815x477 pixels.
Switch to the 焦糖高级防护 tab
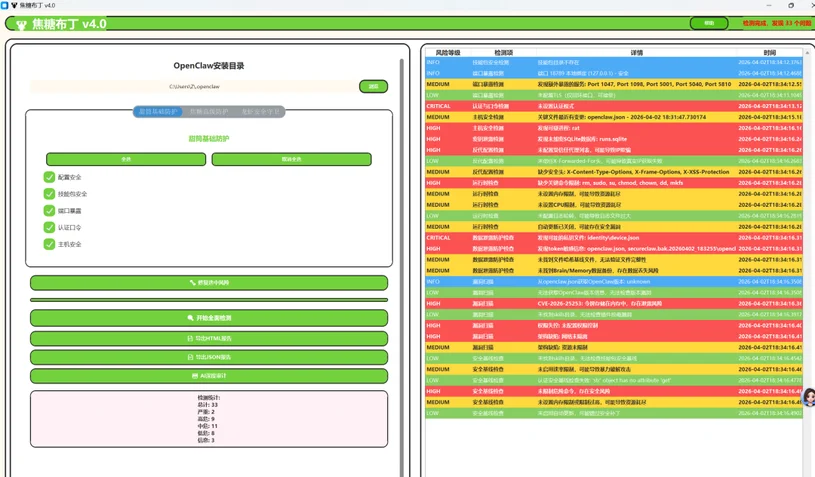[209, 112]
